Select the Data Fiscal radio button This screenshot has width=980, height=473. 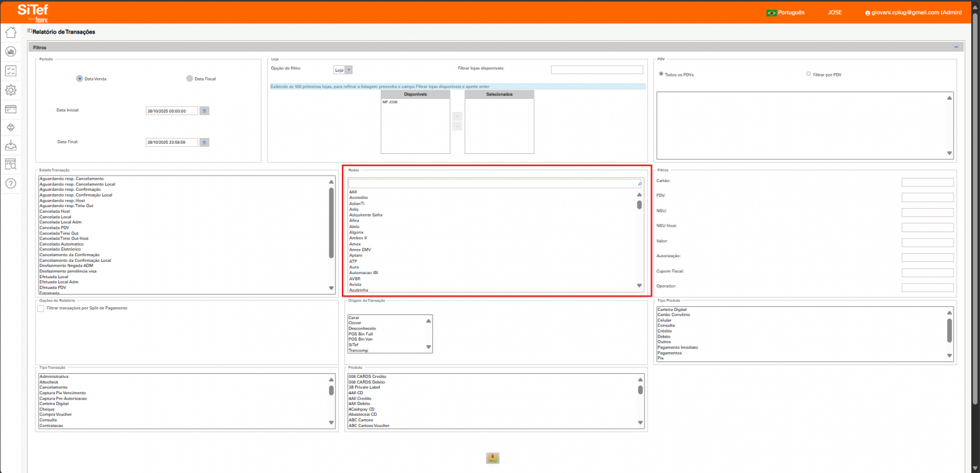(190, 79)
